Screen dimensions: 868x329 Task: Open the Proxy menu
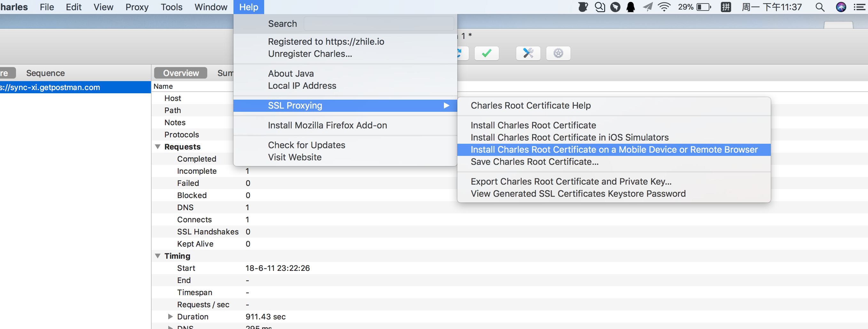click(137, 7)
